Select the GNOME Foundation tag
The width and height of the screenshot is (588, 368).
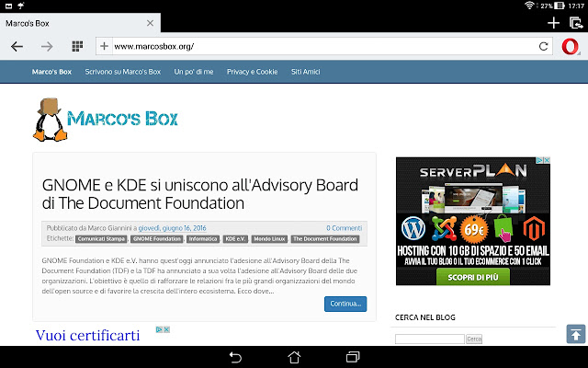click(157, 239)
